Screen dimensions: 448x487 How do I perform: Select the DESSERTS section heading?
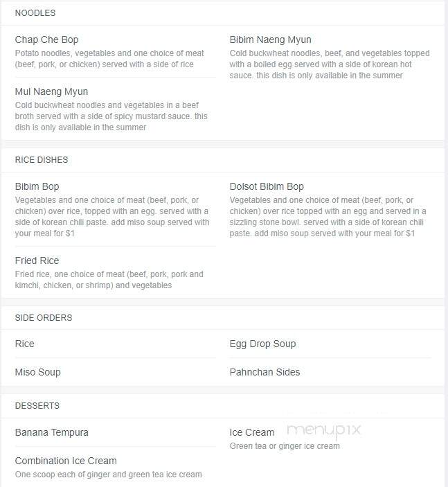tap(37, 406)
